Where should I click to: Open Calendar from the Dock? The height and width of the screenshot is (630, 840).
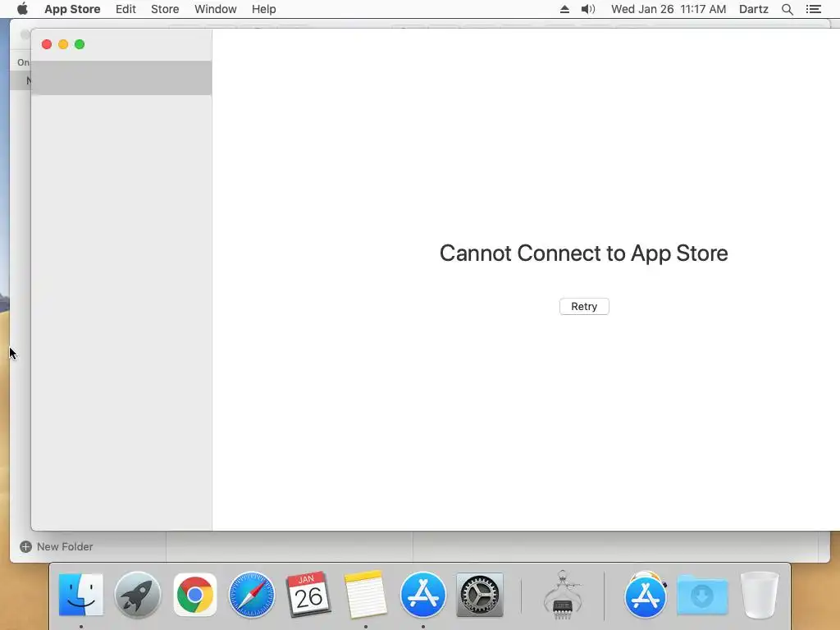coord(308,595)
